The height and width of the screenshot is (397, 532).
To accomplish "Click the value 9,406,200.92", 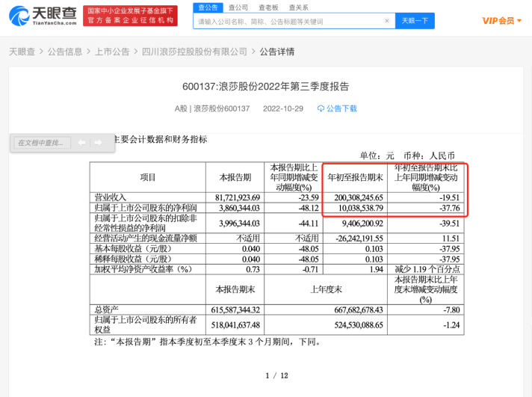I will tap(362, 224).
